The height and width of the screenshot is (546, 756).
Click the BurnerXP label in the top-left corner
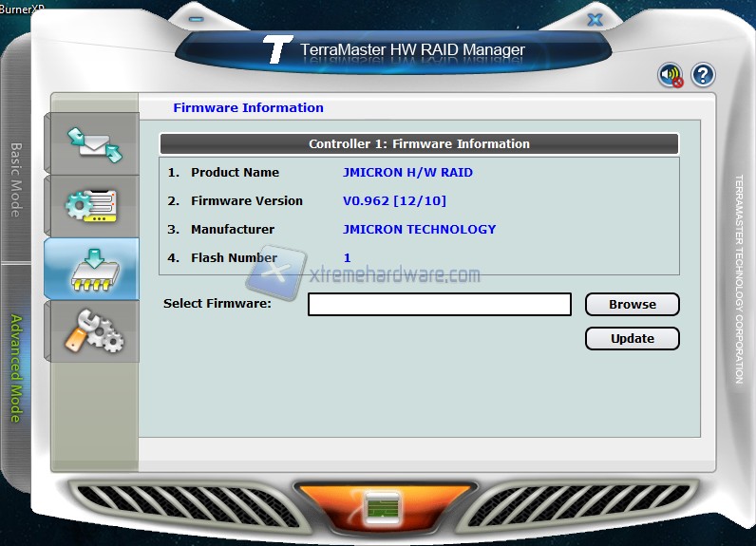tap(23, 6)
